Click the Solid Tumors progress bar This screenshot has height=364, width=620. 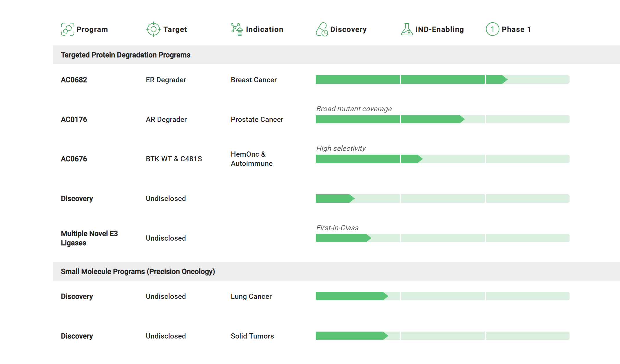(442, 336)
